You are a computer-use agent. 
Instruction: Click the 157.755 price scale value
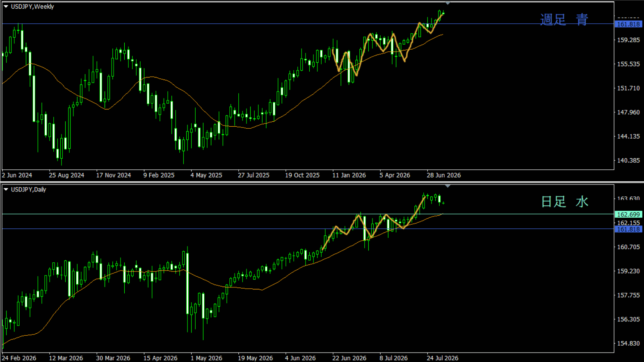628,295
